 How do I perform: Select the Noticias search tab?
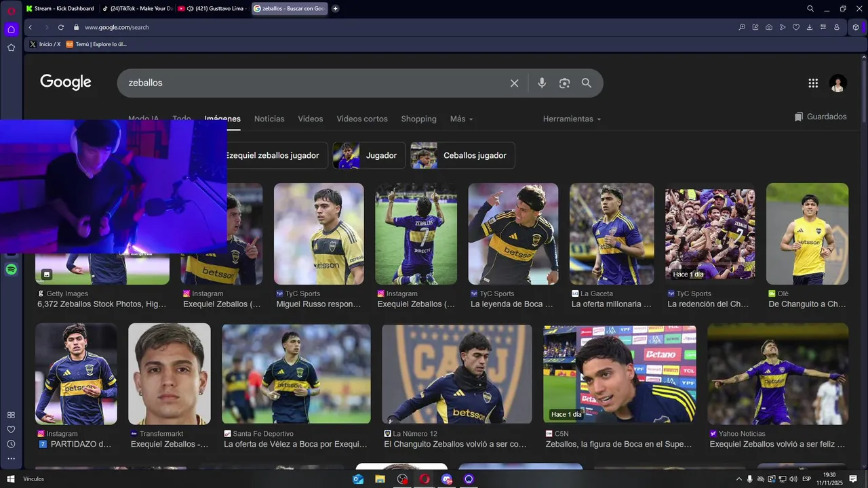pos(269,119)
